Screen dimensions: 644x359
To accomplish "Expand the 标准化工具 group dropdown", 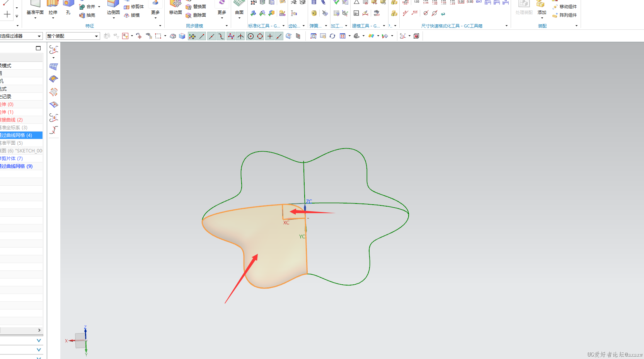I will (284, 26).
